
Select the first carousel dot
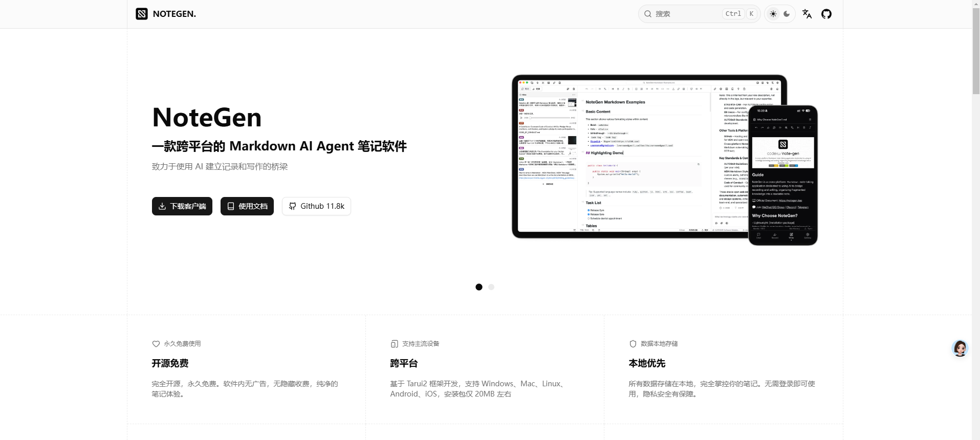click(x=479, y=287)
